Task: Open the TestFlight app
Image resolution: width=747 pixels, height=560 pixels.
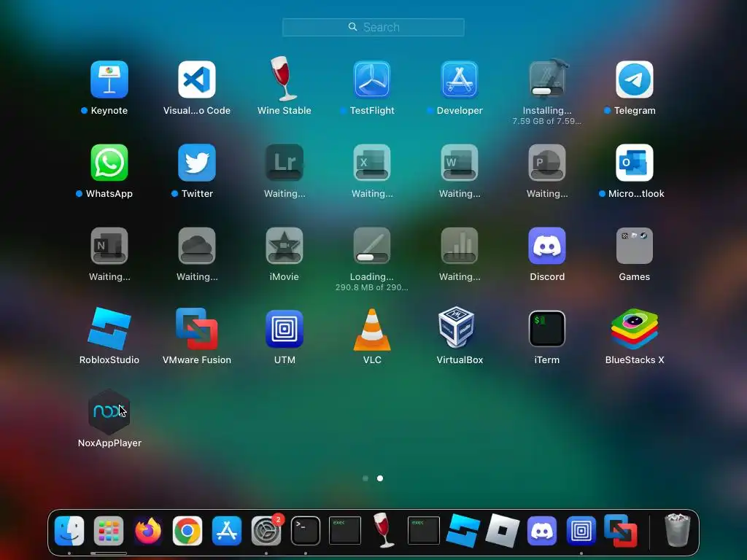Action: click(372, 79)
